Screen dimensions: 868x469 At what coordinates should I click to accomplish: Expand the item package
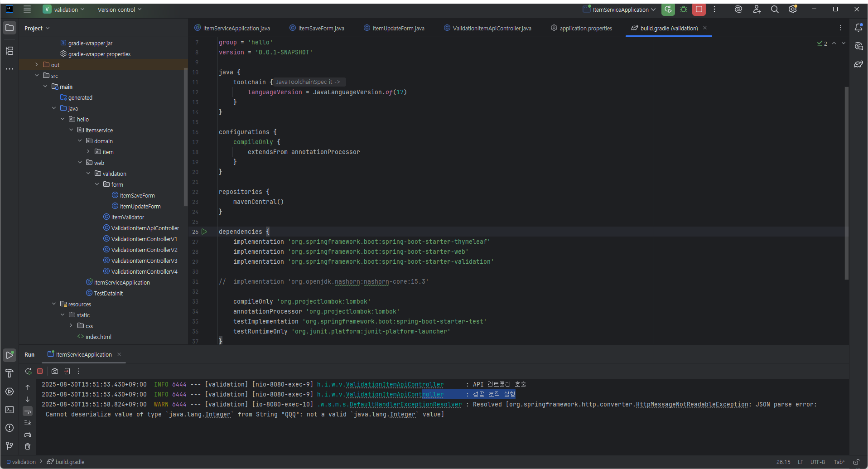[x=88, y=152]
